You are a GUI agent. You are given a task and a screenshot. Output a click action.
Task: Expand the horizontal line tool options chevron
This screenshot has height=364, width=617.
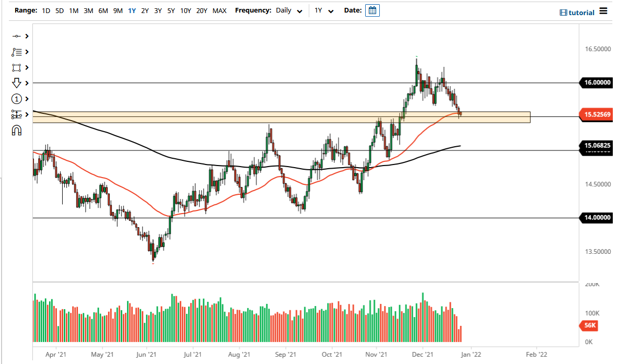coord(26,36)
